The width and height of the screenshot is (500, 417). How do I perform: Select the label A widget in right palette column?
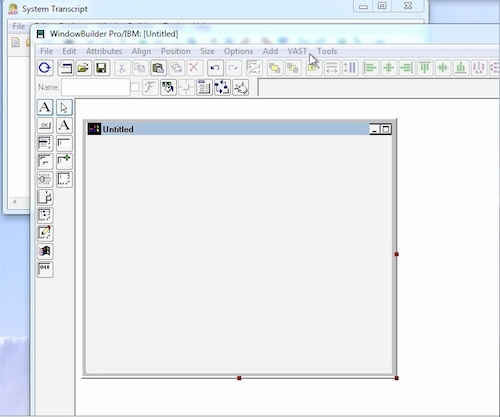pos(64,126)
